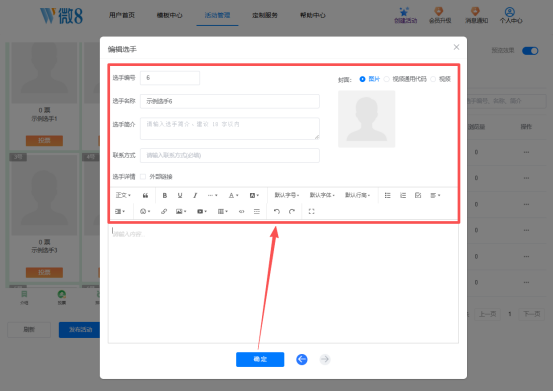Open the insert table dropdown

click(x=223, y=211)
